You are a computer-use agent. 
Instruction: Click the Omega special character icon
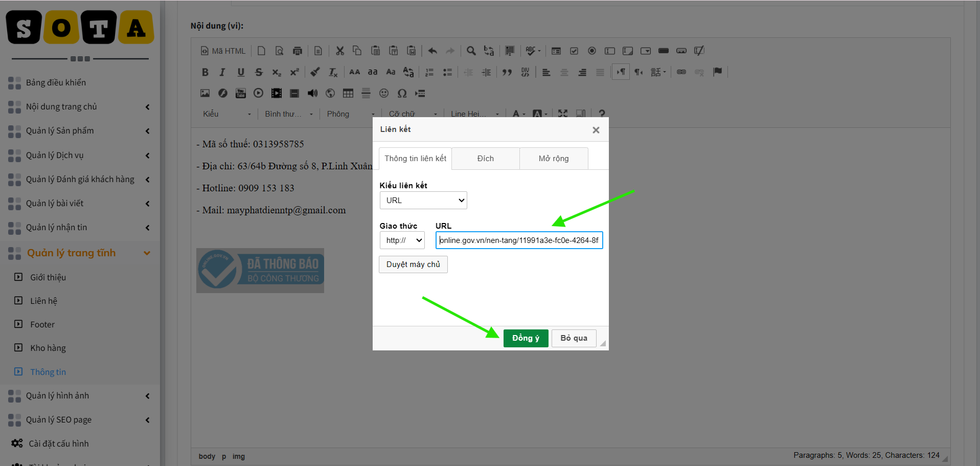tap(402, 93)
